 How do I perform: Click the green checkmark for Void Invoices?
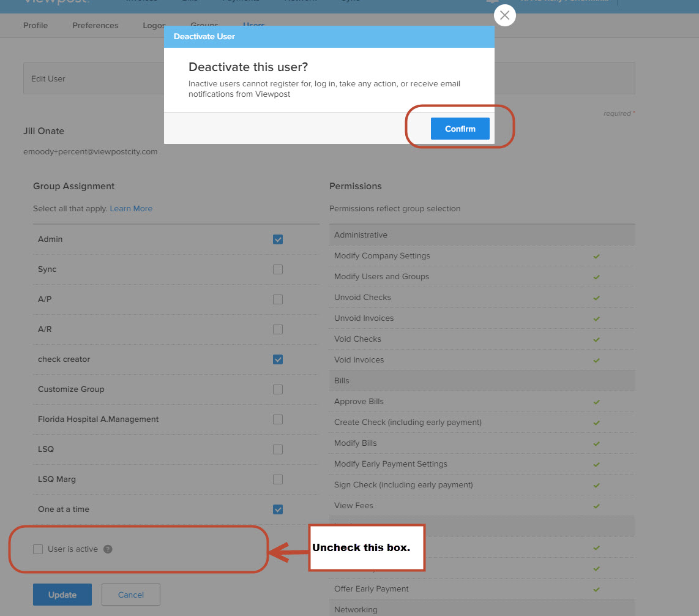[x=596, y=360]
